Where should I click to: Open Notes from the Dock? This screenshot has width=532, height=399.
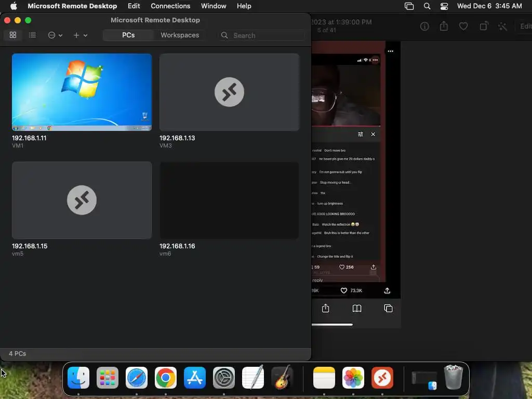(x=324, y=378)
